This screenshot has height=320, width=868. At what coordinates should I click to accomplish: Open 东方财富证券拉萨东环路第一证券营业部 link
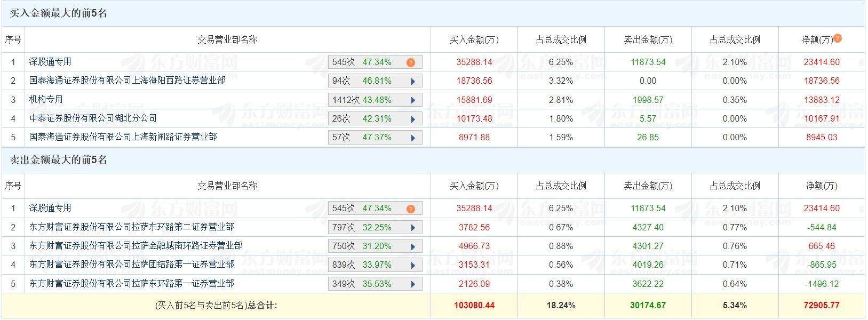point(132,283)
